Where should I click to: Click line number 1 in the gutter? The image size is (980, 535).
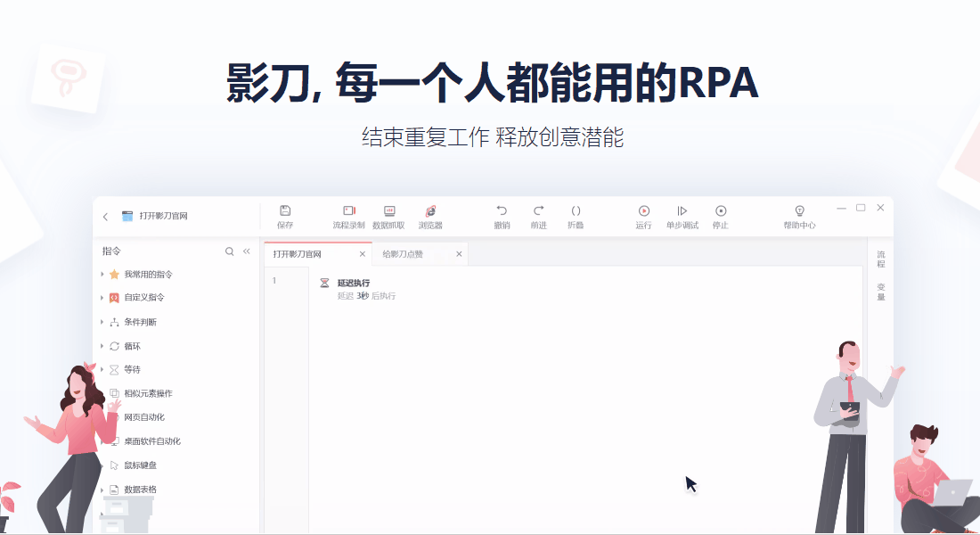[274, 281]
